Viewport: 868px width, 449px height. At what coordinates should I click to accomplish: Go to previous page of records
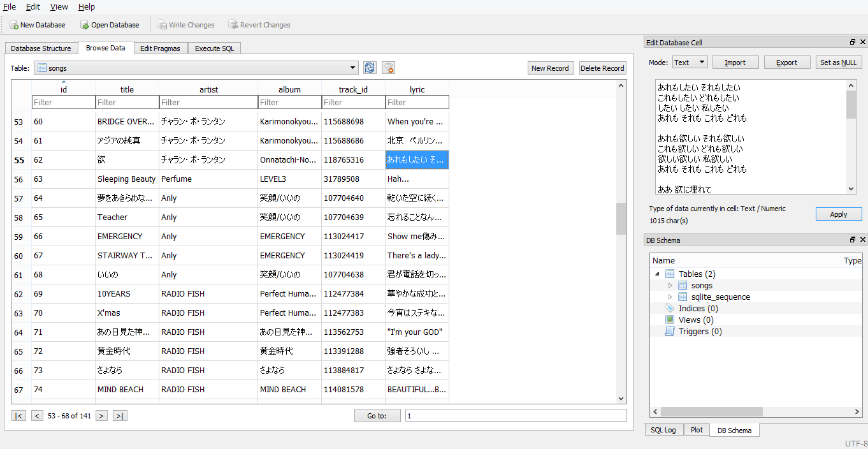tap(37, 416)
